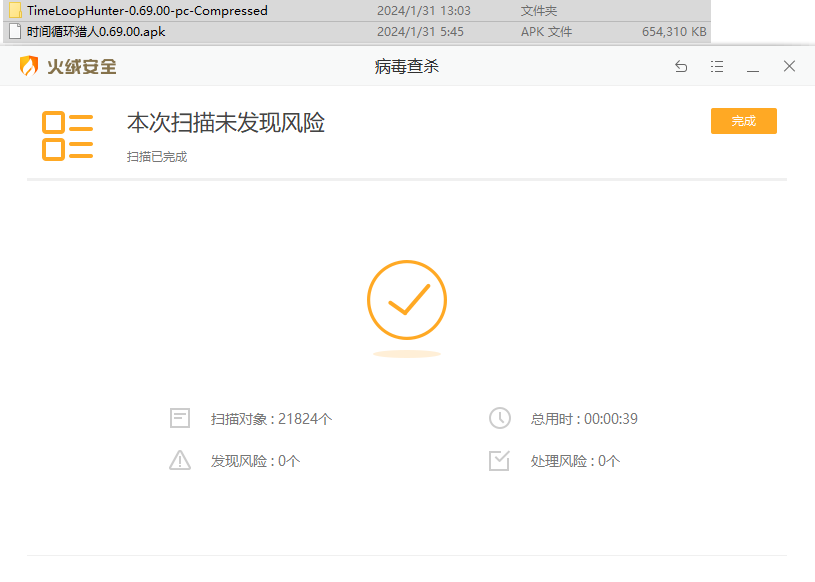The width and height of the screenshot is (815, 582).
Task: Click the 总用时 : 00:00:39 text
Action: click(584, 419)
